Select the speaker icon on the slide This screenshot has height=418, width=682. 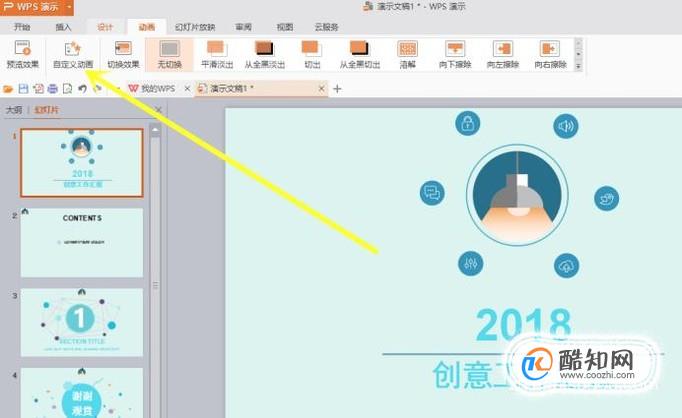pyautogui.click(x=565, y=126)
